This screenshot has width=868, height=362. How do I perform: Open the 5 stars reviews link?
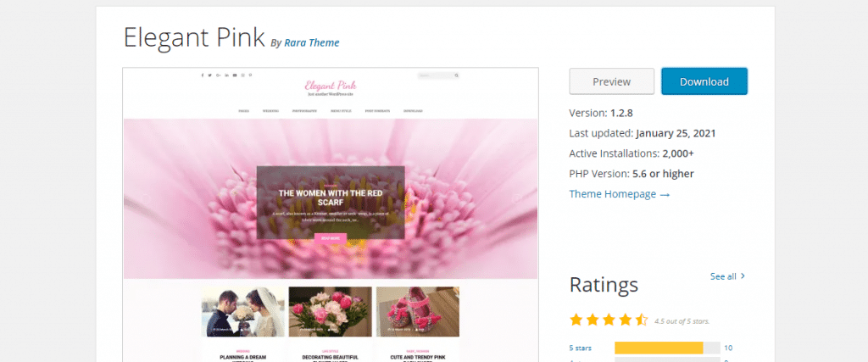(x=580, y=348)
